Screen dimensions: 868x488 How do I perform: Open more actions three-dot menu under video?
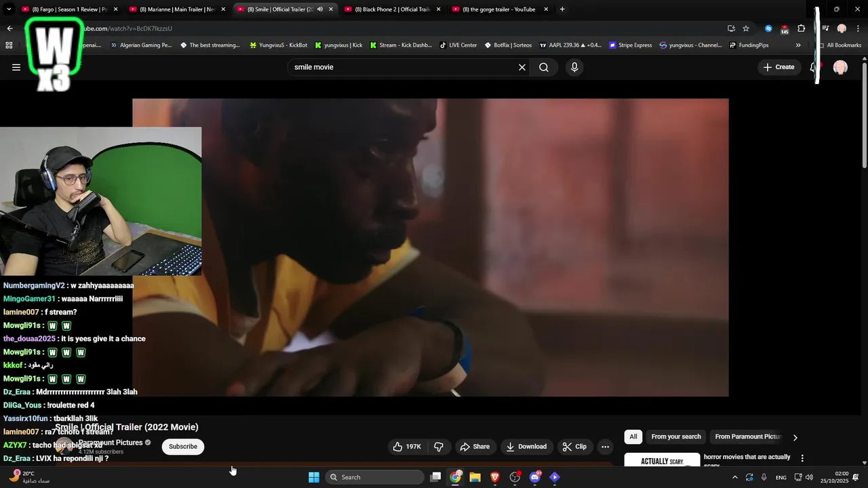click(x=606, y=447)
